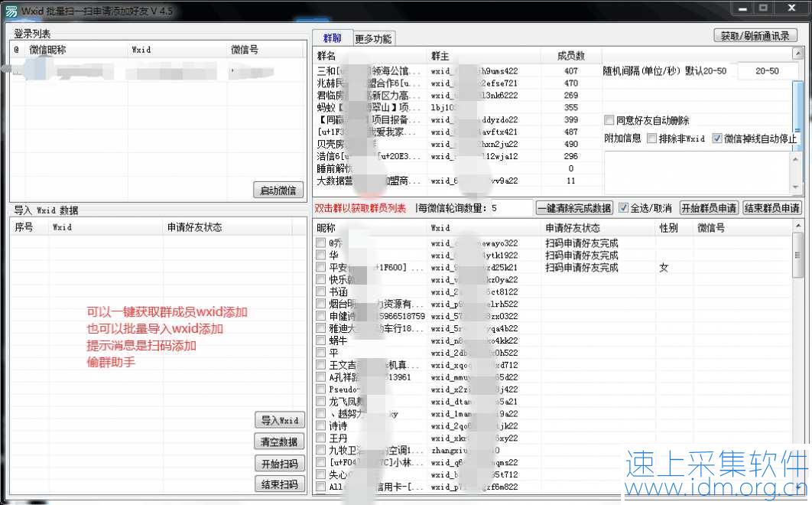Toggle 排除非Wxid checkbox
Image resolution: width=812 pixels, height=505 pixels.
coord(652,138)
